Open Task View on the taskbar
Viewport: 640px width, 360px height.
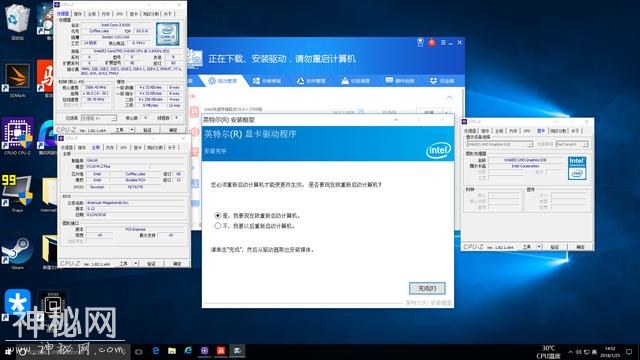pyautogui.click(x=138, y=351)
